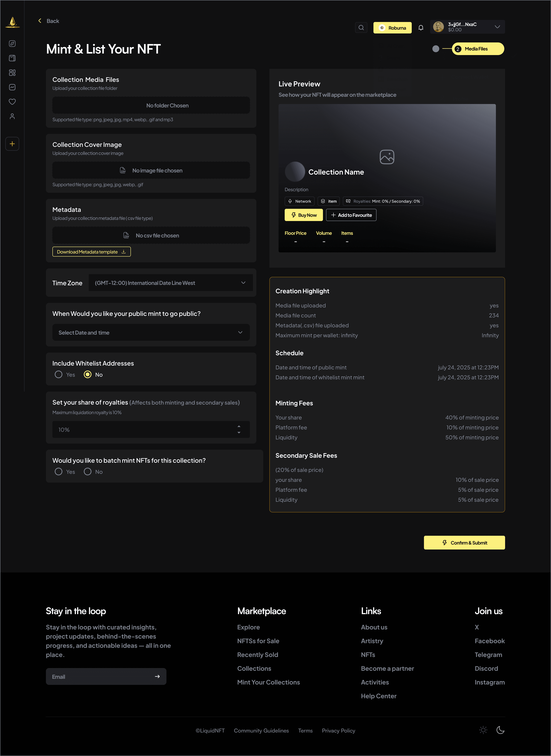551x756 pixels.
Task: Click the grey step one circle indicator
Action: (x=436, y=49)
